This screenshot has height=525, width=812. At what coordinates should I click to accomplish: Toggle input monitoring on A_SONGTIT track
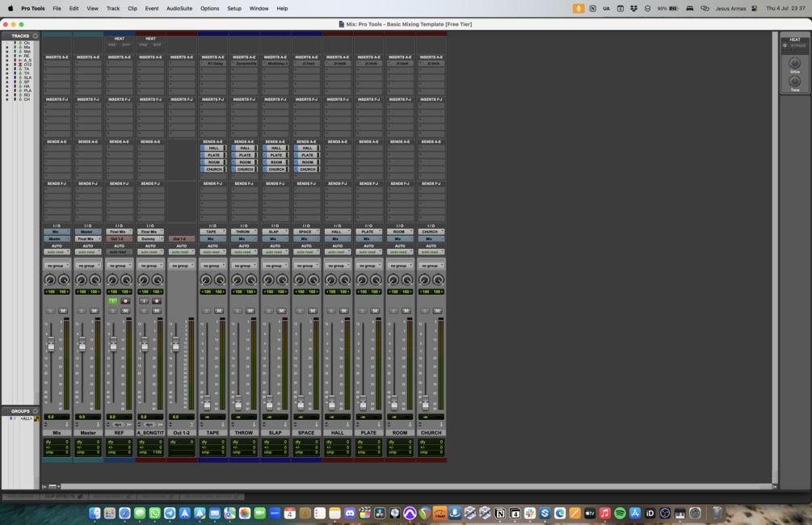pyautogui.click(x=144, y=300)
